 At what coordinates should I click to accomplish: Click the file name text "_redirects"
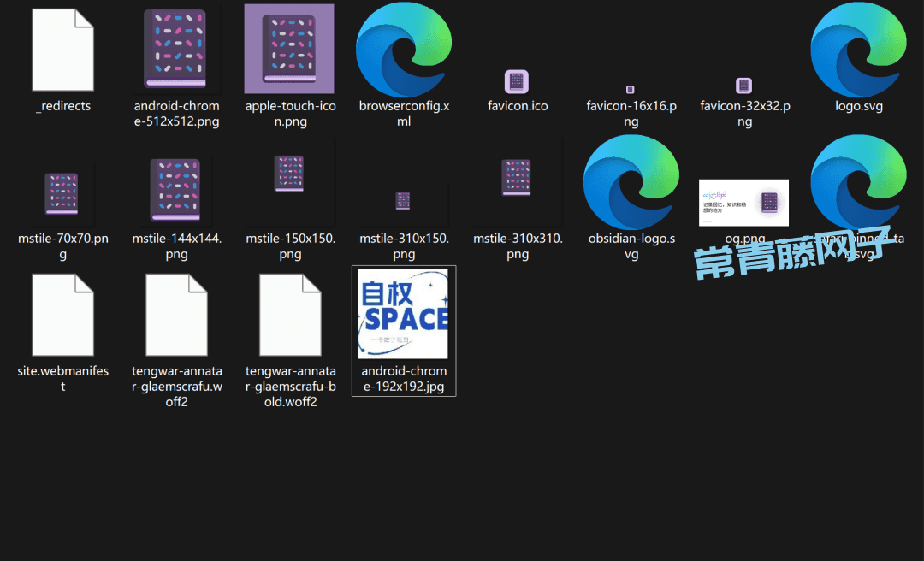click(x=63, y=106)
